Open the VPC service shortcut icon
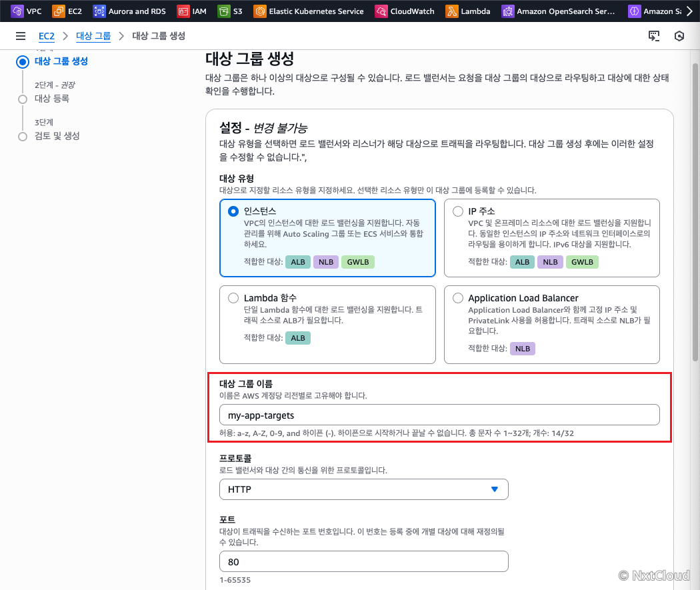700x590 pixels. pyautogui.click(x=17, y=11)
